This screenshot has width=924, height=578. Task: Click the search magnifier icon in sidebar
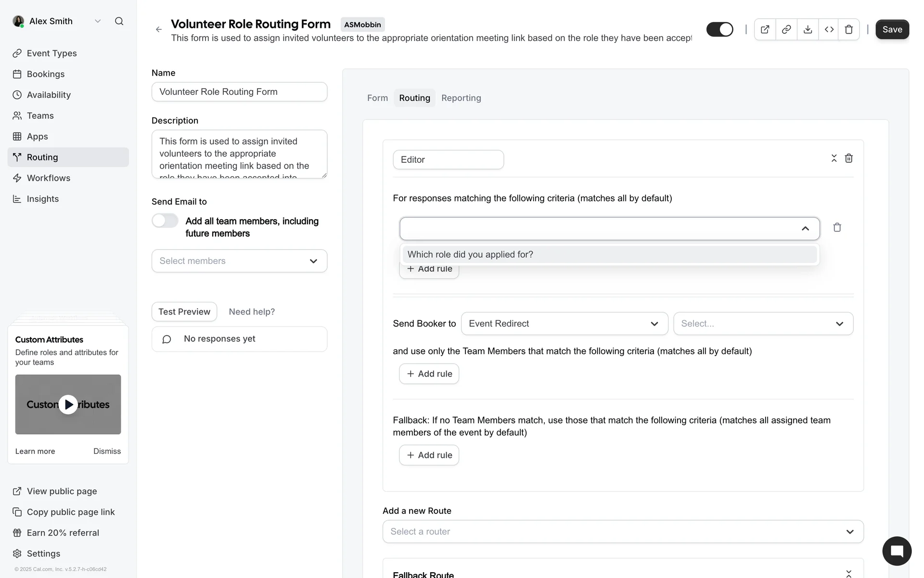[x=119, y=21]
